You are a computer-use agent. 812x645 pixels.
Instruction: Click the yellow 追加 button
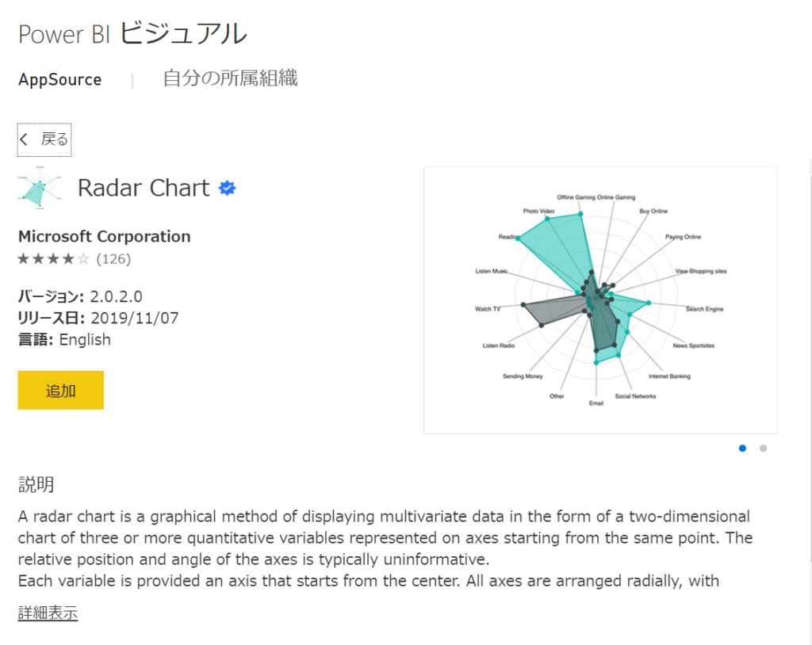click(60, 390)
